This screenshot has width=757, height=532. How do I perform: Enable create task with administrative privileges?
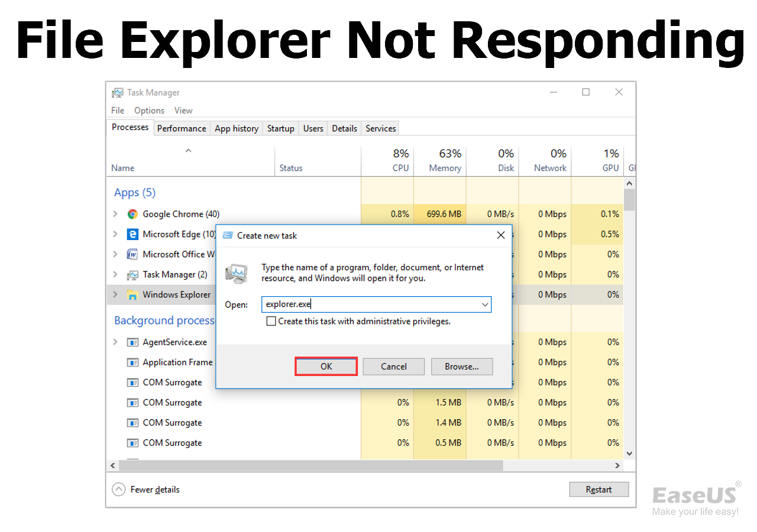tap(271, 322)
